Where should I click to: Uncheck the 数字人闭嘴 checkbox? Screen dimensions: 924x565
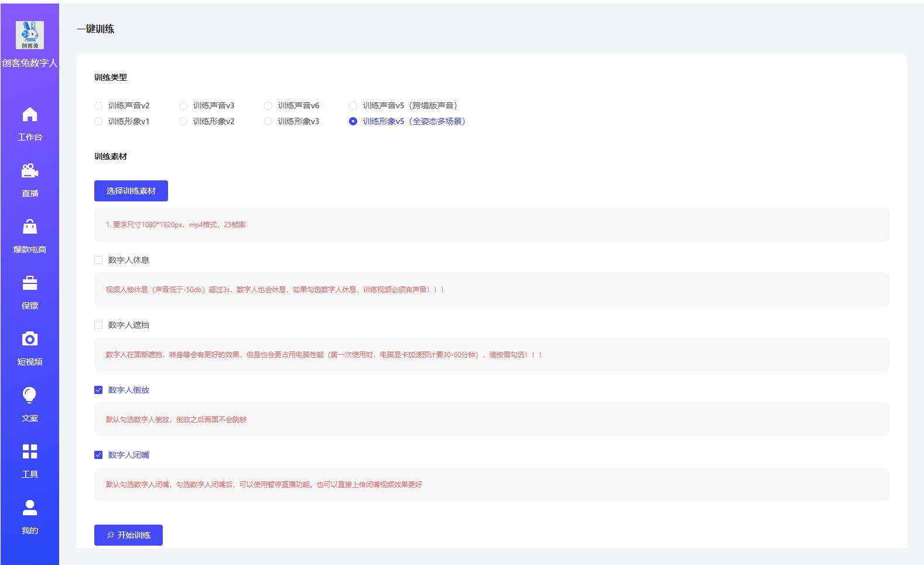click(x=98, y=455)
